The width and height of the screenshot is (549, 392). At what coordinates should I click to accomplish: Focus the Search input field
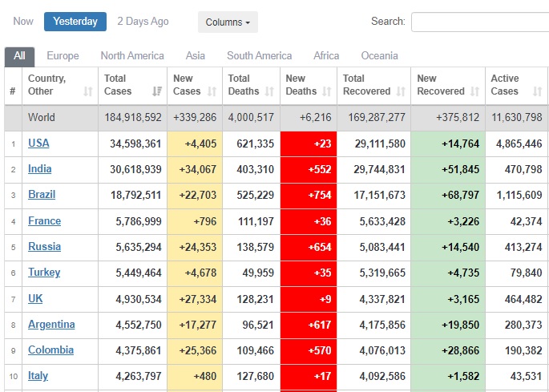(x=480, y=22)
